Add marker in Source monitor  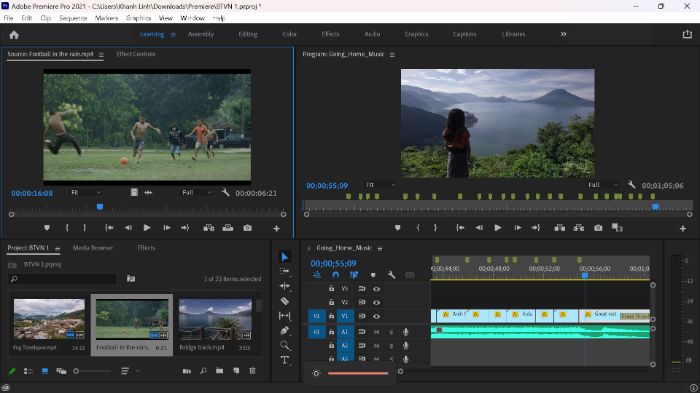pos(47,228)
